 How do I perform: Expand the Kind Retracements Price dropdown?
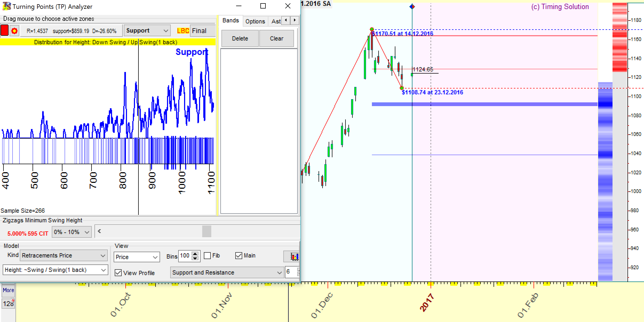pos(64,255)
